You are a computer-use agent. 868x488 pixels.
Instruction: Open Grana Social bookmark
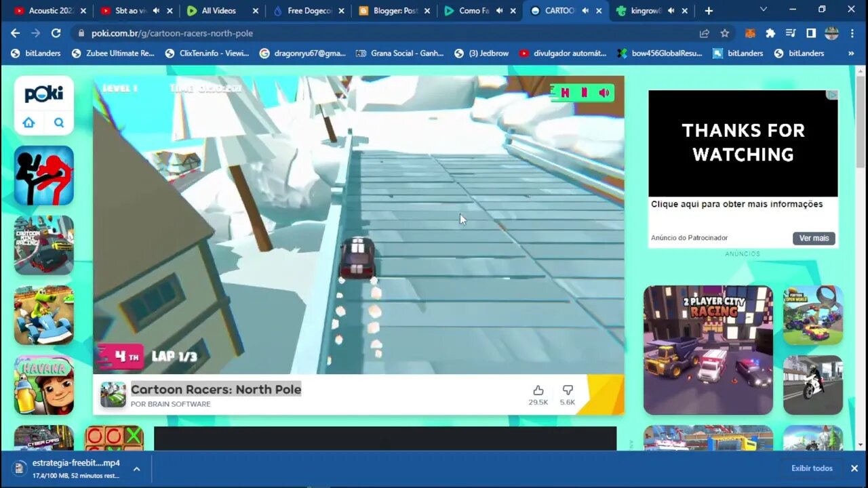click(x=400, y=53)
